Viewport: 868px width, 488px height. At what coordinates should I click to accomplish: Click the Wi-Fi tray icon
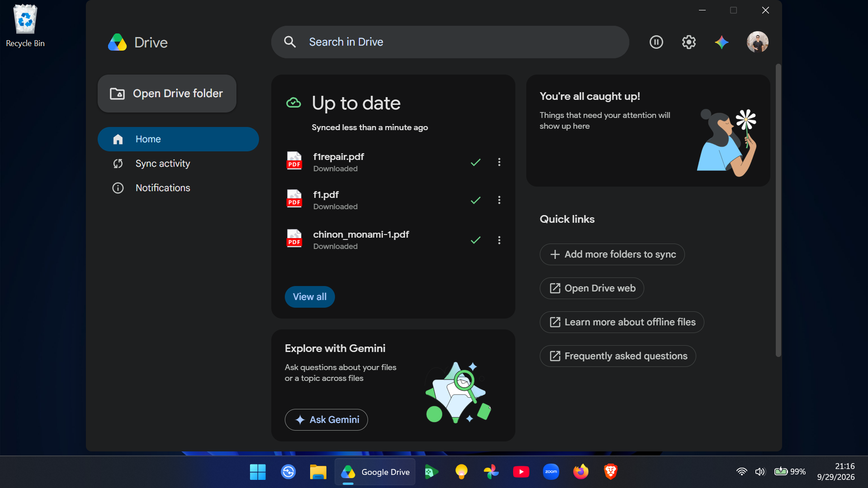click(x=741, y=472)
